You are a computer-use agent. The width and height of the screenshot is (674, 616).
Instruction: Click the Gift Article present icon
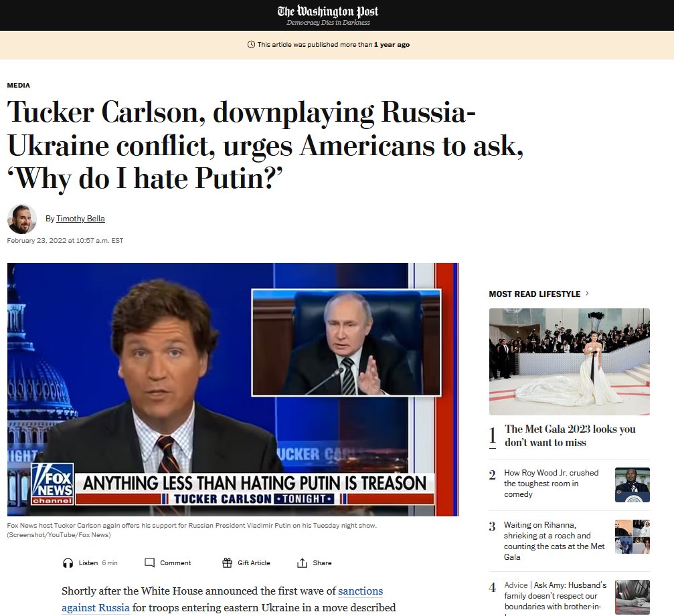(227, 562)
